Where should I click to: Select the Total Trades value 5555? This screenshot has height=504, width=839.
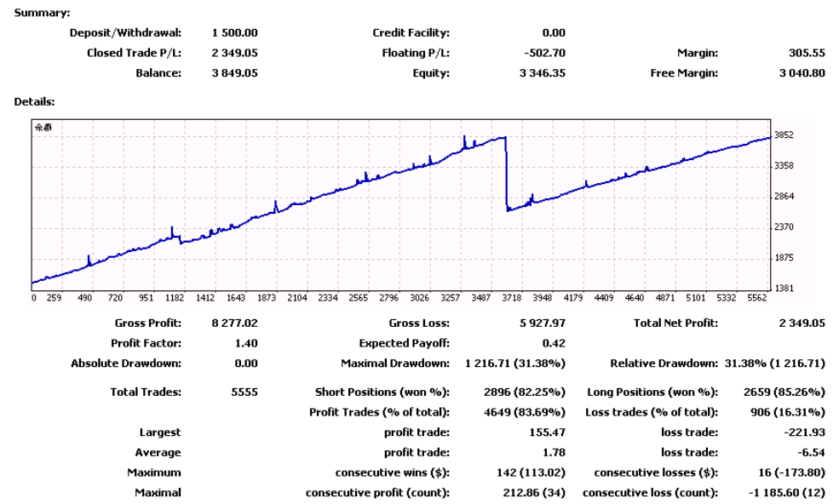click(x=244, y=392)
